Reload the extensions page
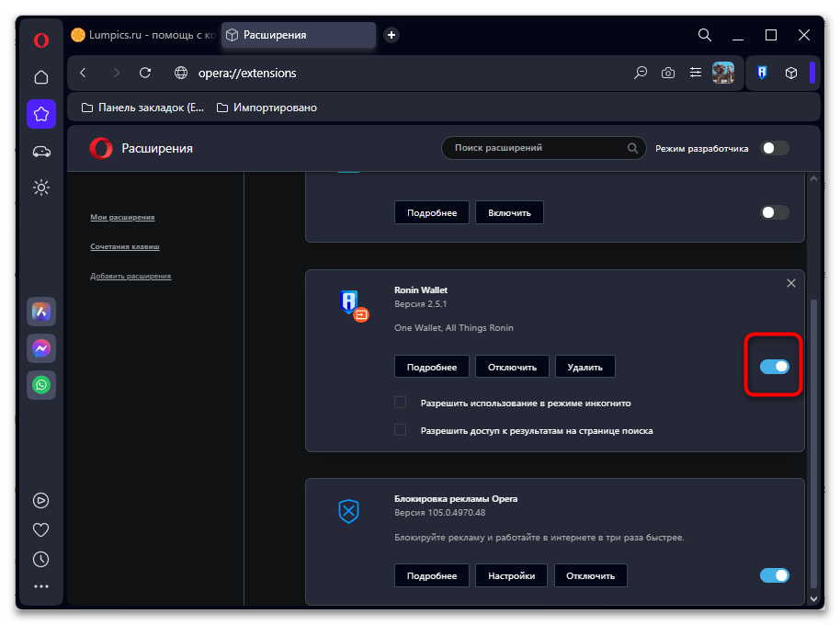This screenshot has width=840, height=625. (x=145, y=73)
